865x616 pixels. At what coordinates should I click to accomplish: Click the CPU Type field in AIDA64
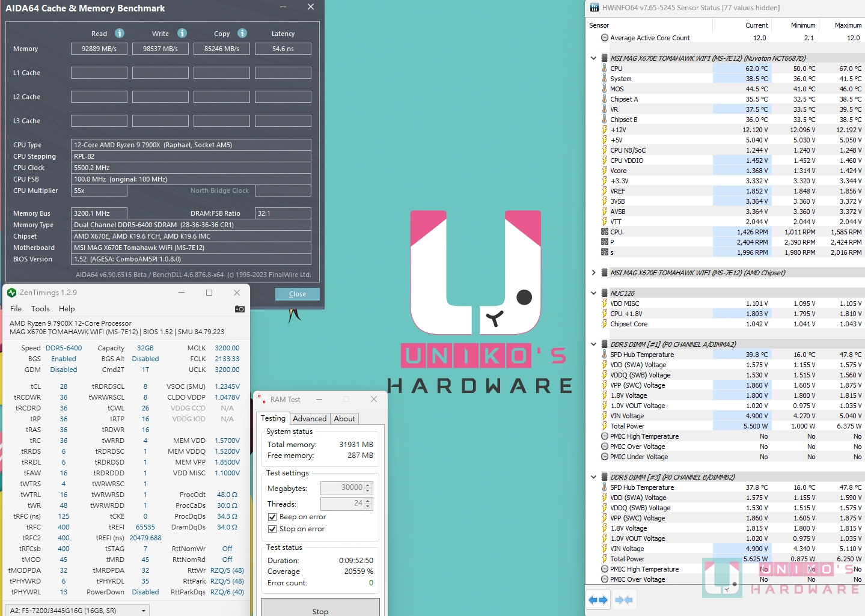(191, 145)
